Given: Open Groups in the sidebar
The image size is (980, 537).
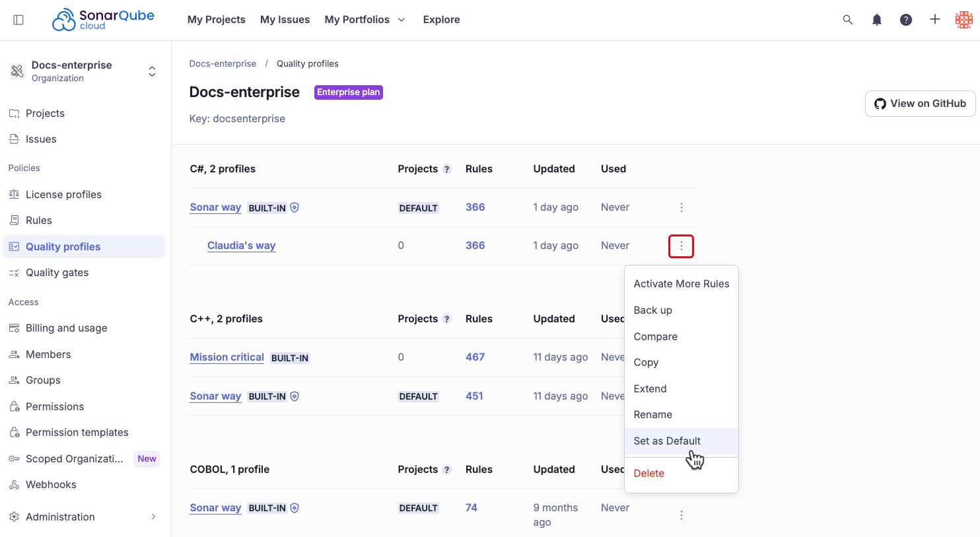Looking at the screenshot, I should pos(83,380).
